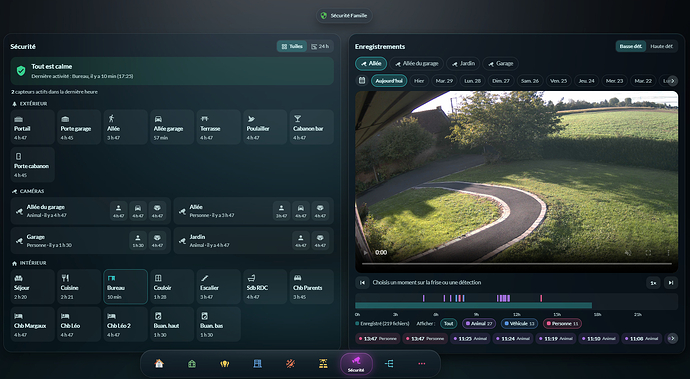The width and height of the screenshot is (690, 379).
Task: Open the Chb Parents bed tile
Action: click(312, 287)
